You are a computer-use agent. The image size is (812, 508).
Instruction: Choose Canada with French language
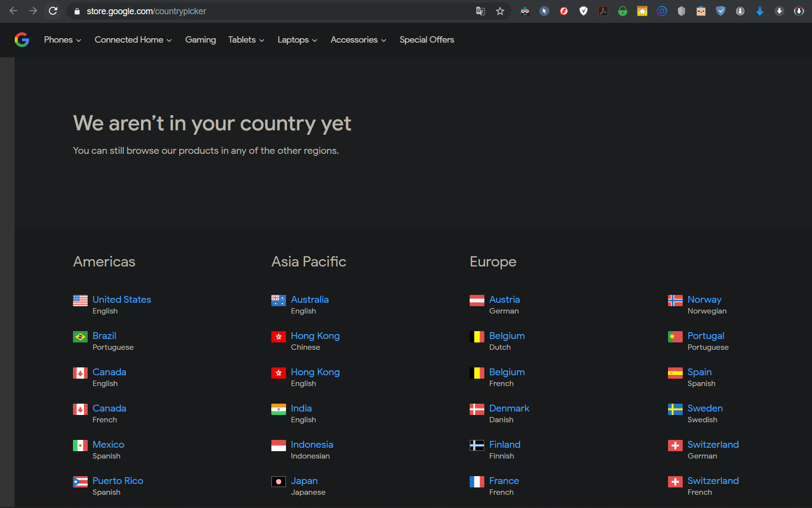tap(109, 408)
